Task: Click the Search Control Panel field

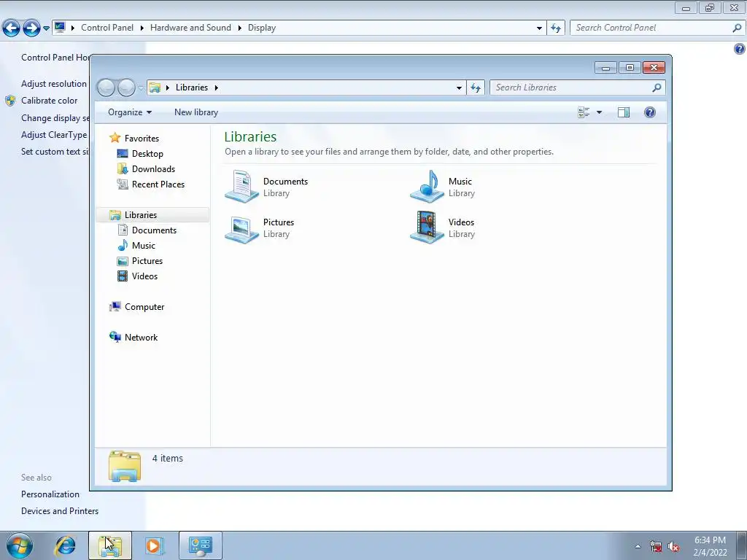Action: pos(657,28)
